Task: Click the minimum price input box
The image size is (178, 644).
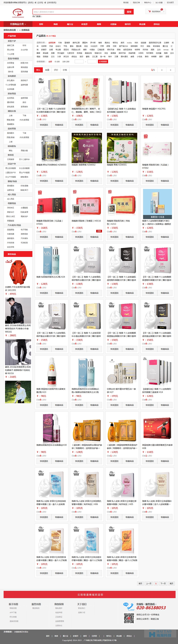Action: tap(79, 61)
